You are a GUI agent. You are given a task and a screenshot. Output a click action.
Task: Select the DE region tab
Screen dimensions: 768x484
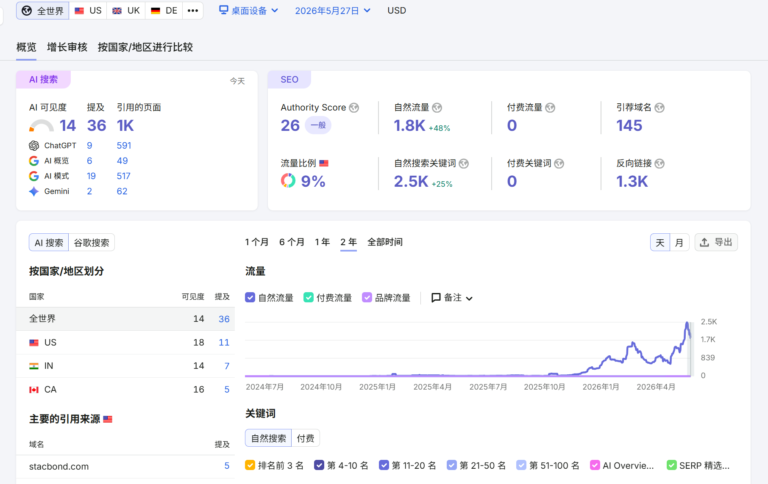click(164, 11)
